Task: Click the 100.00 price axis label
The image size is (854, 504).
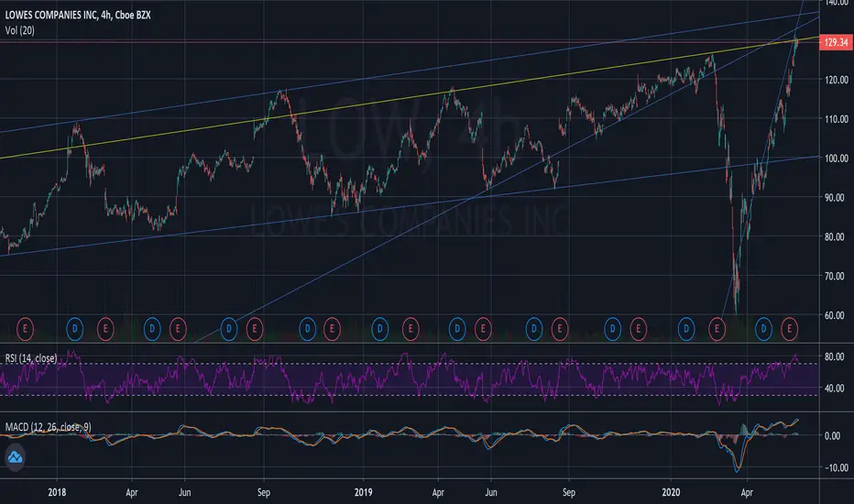Action: (x=836, y=158)
